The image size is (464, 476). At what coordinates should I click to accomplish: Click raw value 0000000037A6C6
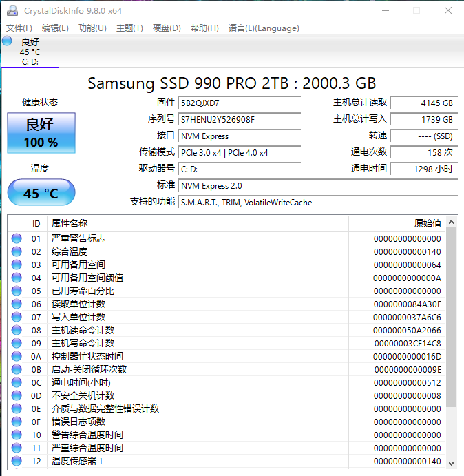pyautogui.click(x=408, y=318)
